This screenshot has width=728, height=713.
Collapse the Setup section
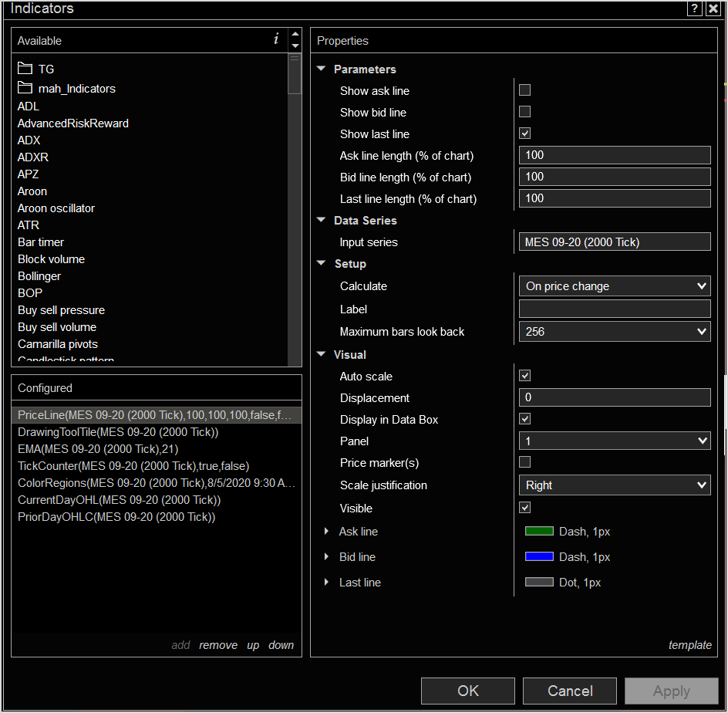322,263
